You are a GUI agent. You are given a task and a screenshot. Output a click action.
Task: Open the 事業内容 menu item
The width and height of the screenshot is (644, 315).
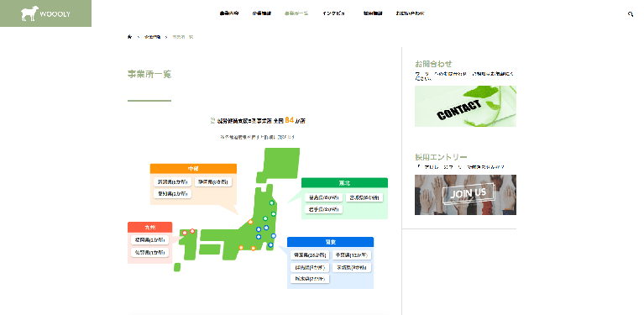[229, 13]
